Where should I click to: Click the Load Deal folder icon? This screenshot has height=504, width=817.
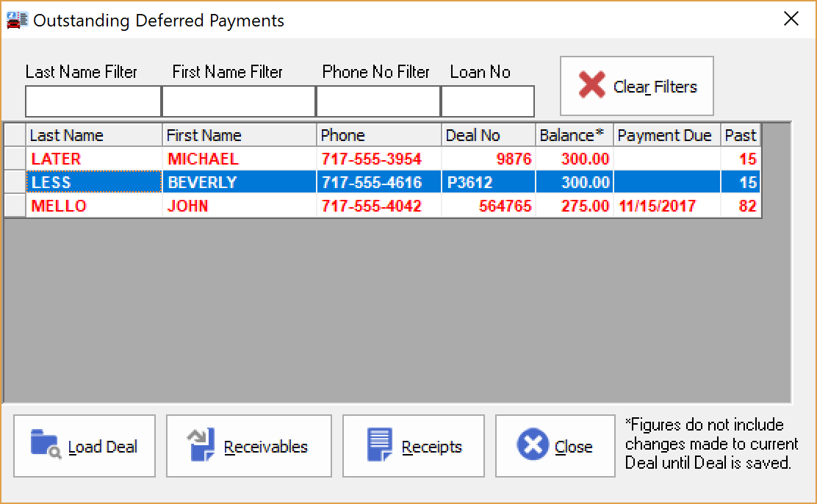[46, 445]
